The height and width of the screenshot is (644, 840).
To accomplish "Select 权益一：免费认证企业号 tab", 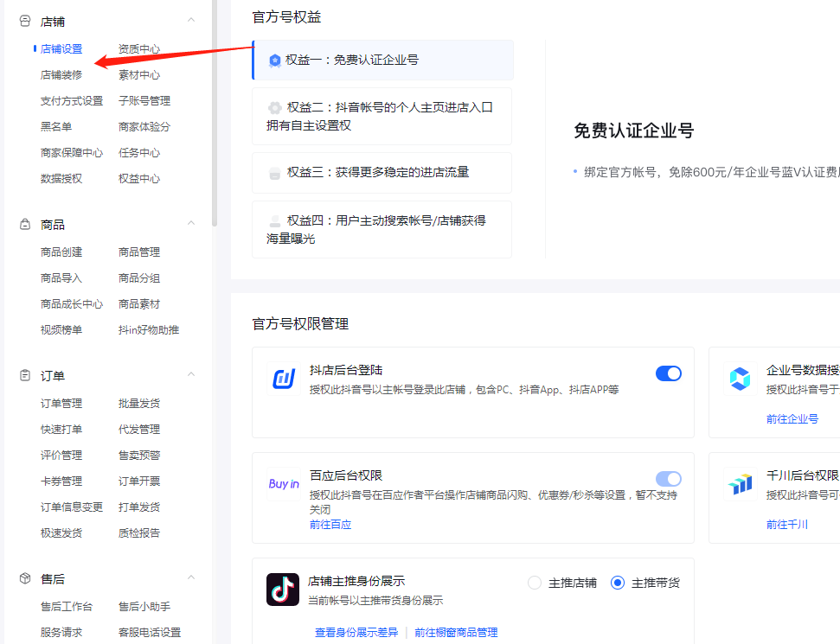I will (x=382, y=60).
